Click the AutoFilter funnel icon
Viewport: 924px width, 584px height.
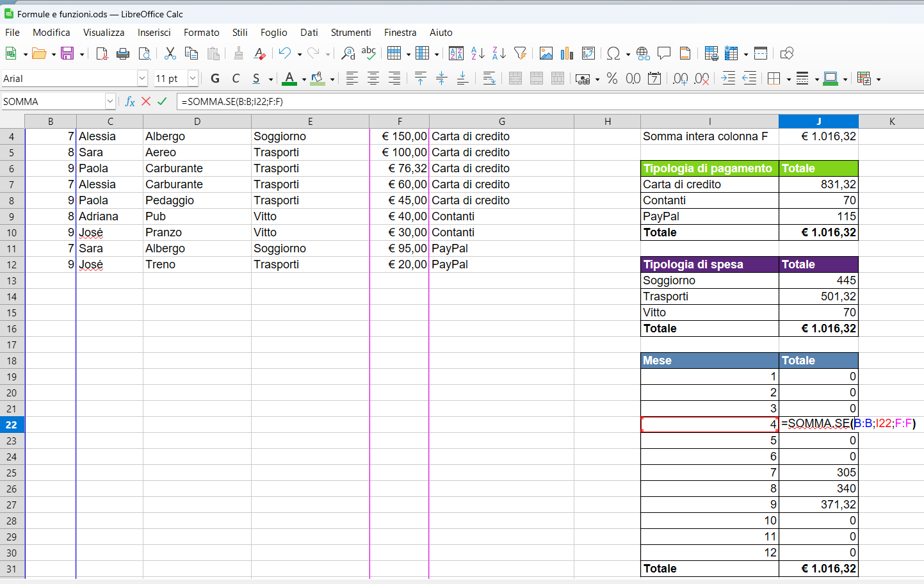tap(521, 54)
